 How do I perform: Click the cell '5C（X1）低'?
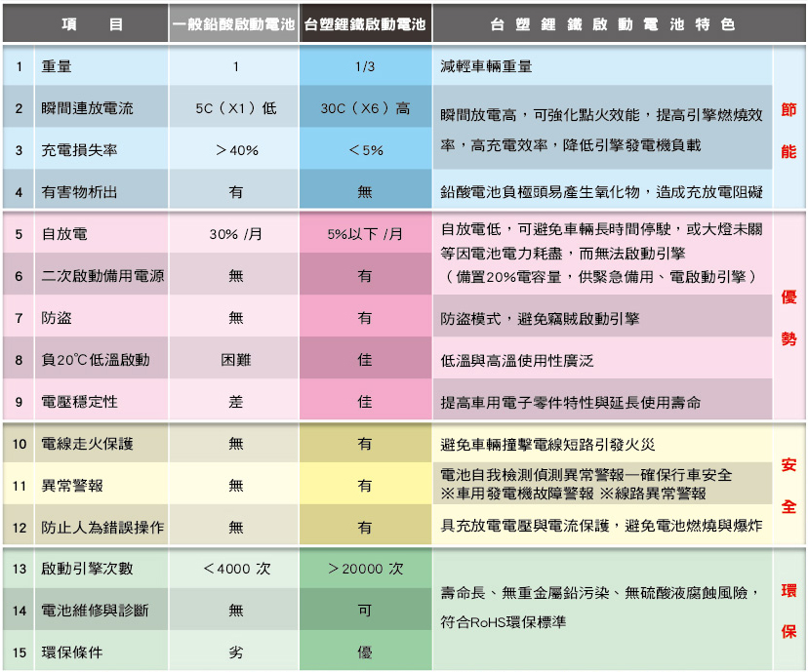(236, 108)
